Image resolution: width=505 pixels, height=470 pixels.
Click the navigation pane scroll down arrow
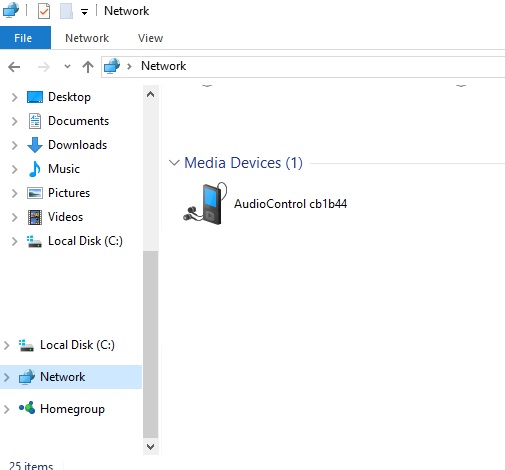pyautogui.click(x=150, y=447)
